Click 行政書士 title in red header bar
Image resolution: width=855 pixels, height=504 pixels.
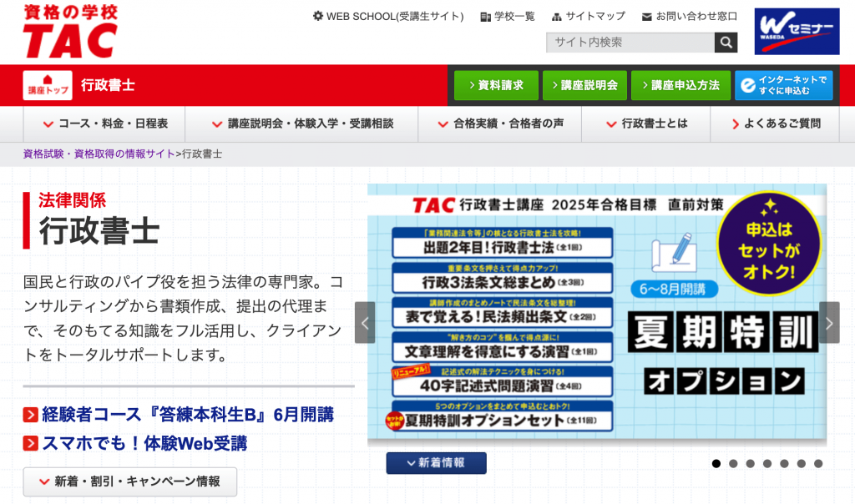click(108, 85)
